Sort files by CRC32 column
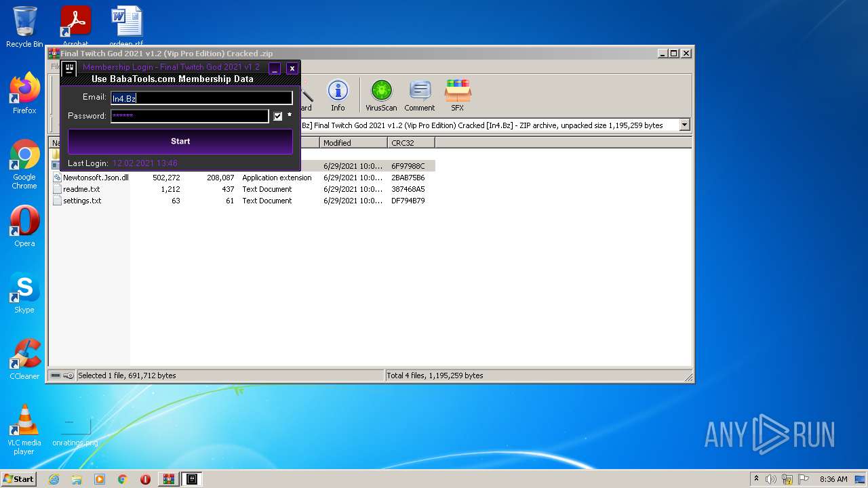The width and height of the screenshot is (868, 488). tap(411, 143)
